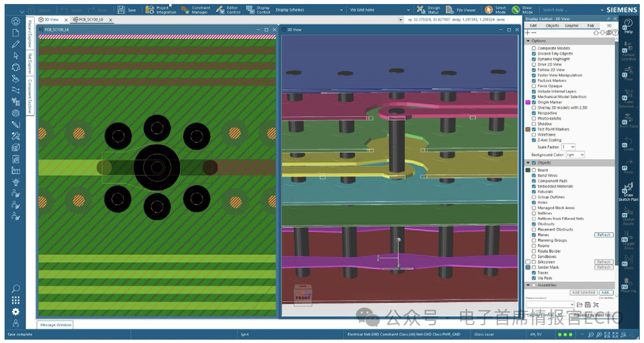Enable the Composite Models checkbox
Viewport: 644px width, 343px height.
(x=534, y=48)
